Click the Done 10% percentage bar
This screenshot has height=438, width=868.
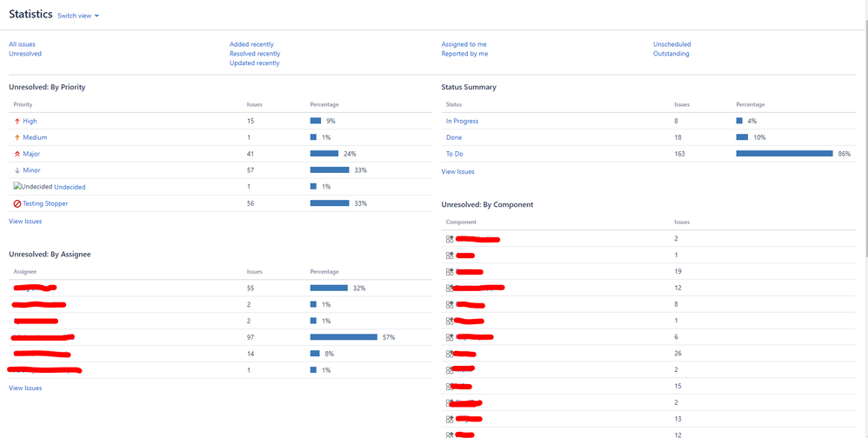743,137
